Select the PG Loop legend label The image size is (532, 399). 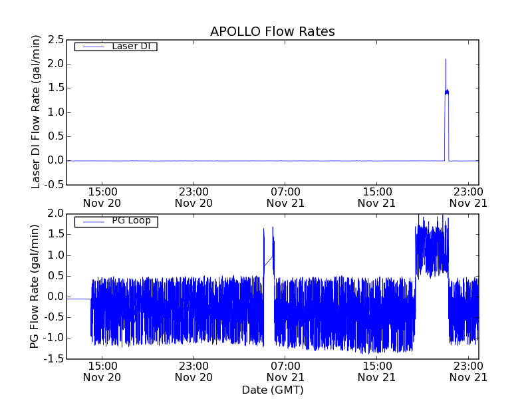[x=131, y=221]
